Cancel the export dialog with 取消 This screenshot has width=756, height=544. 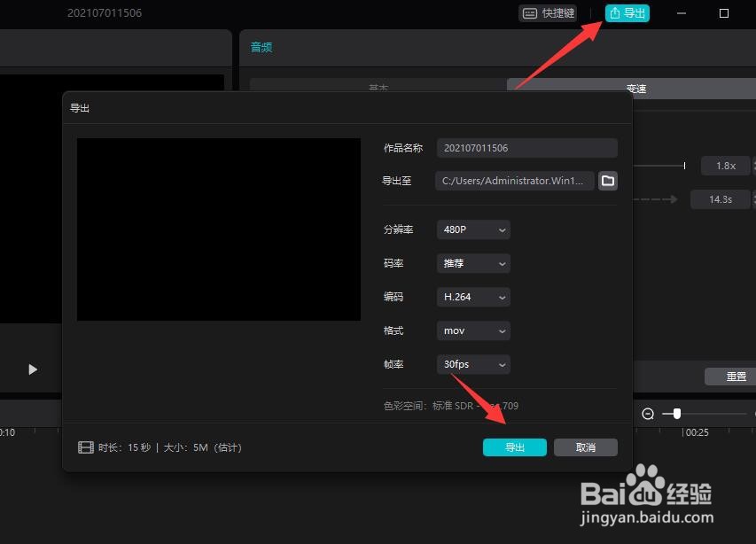tap(585, 447)
